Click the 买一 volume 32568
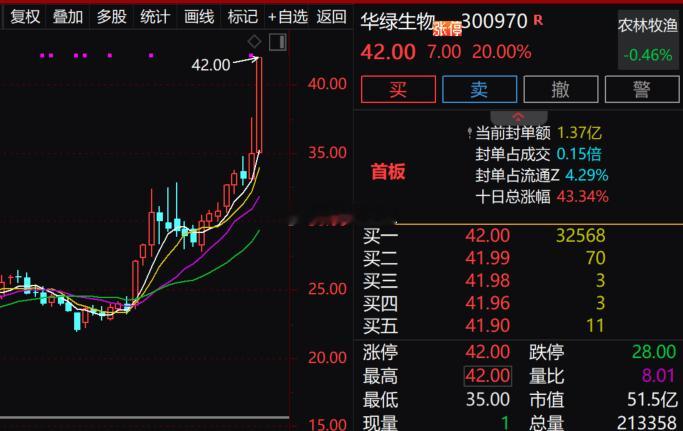 click(580, 235)
